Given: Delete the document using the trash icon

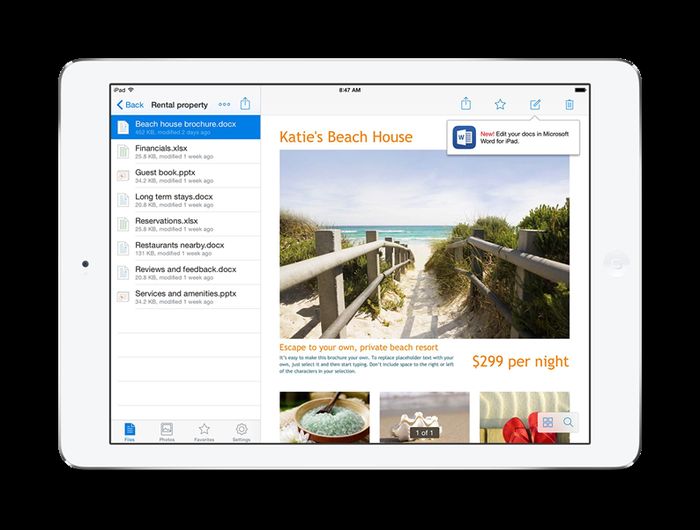Looking at the screenshot, I should click(569, 104).
